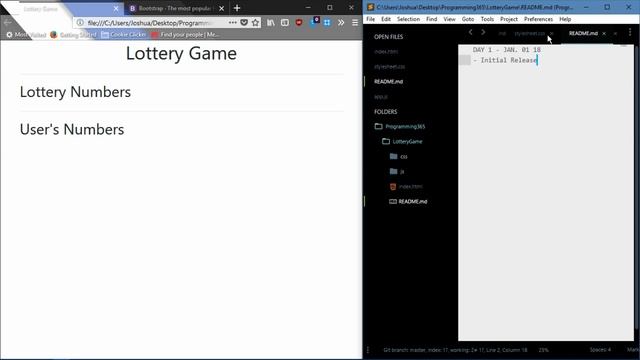Open the Find menu
This screenshot has width=640, height=360.
431,19
